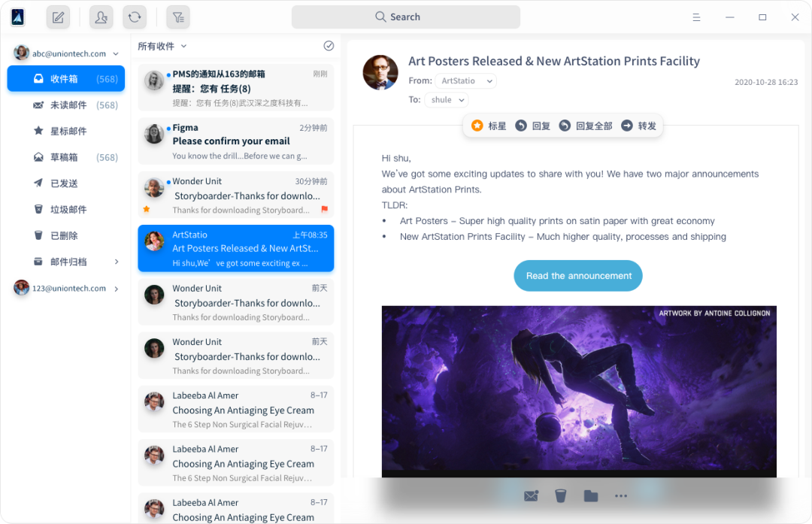Open the 所有收件 filter dropdown
The image size is (812, 524).
162,46
